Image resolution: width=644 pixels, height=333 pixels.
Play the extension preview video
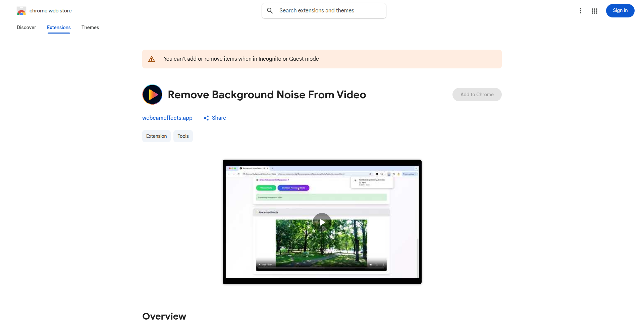tap(322, 222)
